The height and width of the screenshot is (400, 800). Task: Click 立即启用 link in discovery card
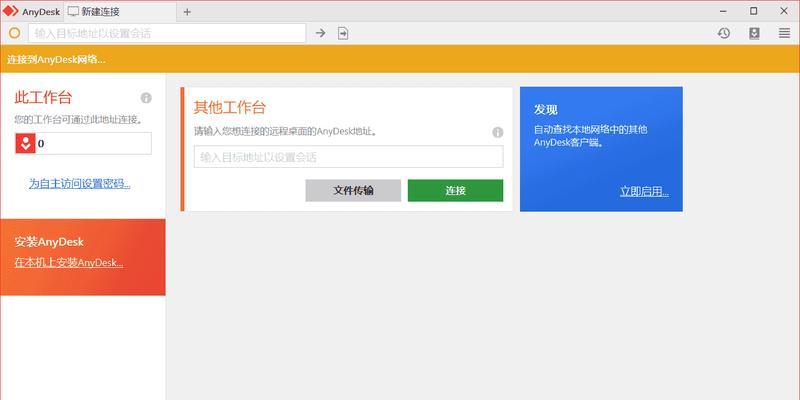pyautogui.click(x=644, y=191)
